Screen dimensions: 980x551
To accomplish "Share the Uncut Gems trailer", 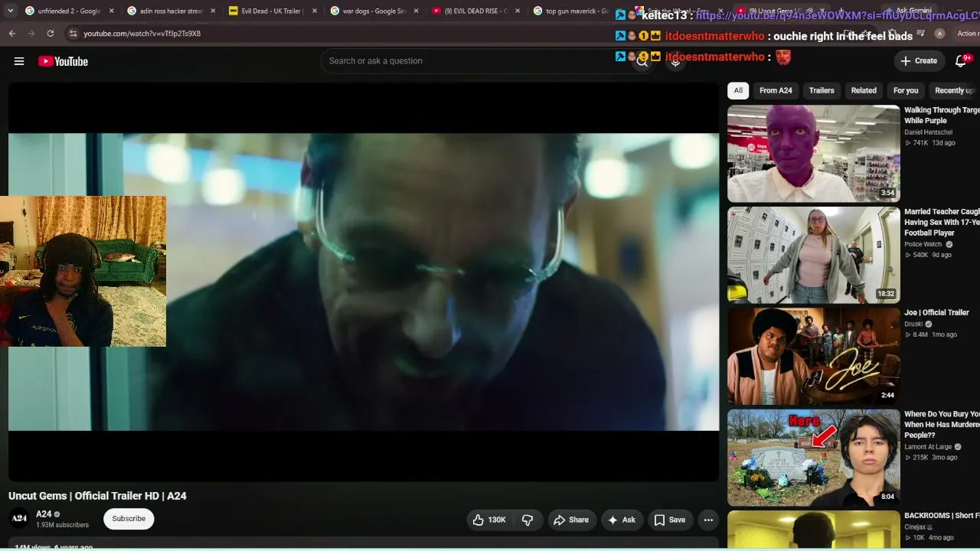I will (x=571, y=520).
